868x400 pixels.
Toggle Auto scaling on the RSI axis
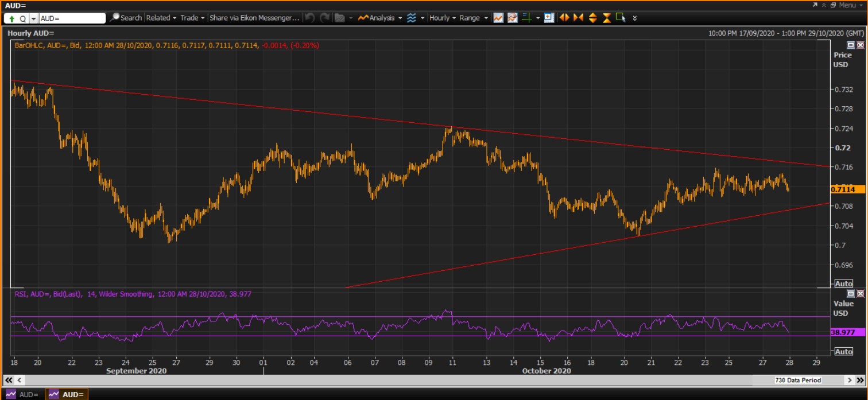click(843, 351)
